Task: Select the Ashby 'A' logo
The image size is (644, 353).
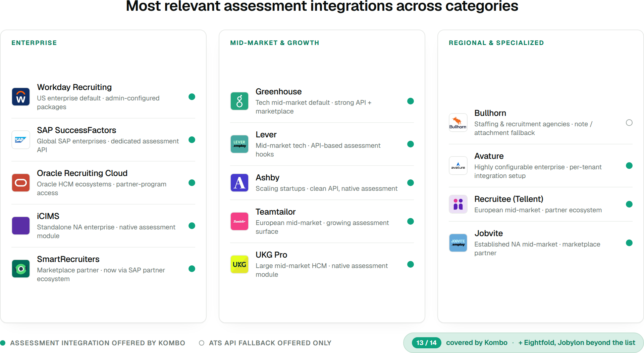Action: pyautogui.click(x=239, y=183)
